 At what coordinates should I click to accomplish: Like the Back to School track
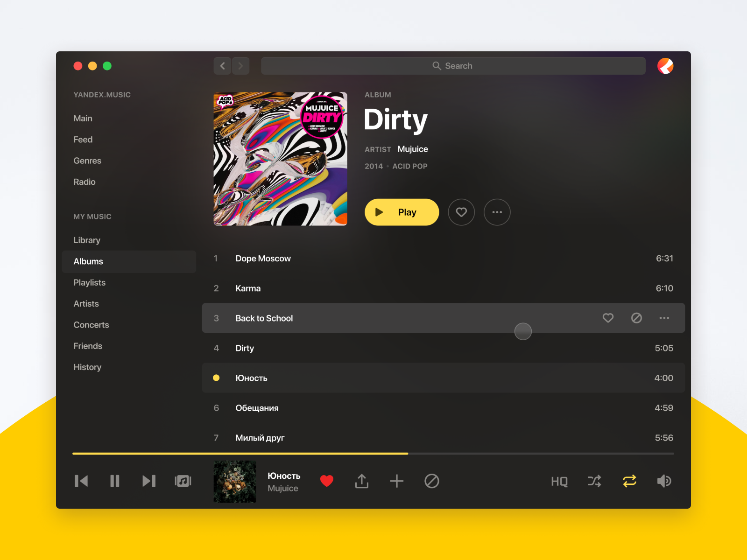pyautogui.click(x=608, y=318)
